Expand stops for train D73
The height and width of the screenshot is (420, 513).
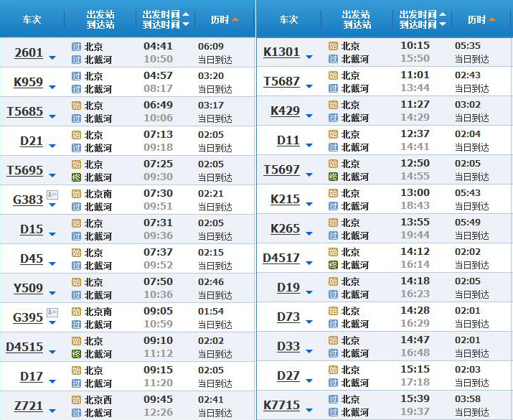tap(309, 322)
